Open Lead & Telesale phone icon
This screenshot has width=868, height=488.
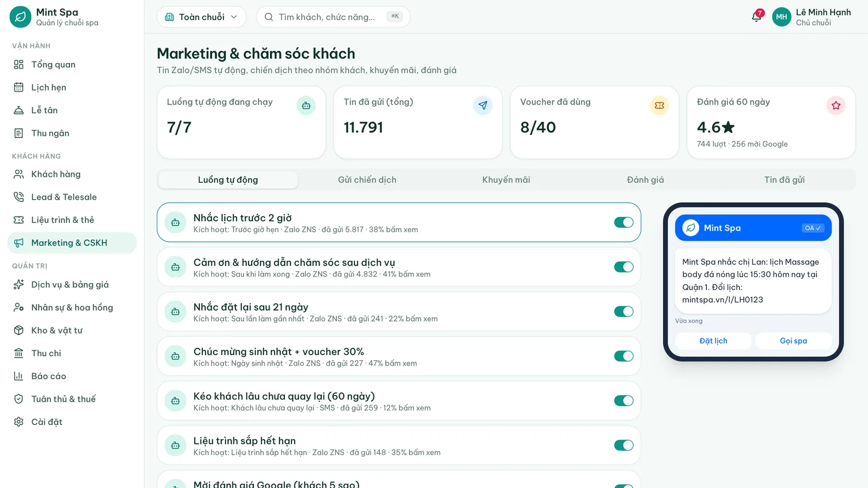[x=18, y=197]
